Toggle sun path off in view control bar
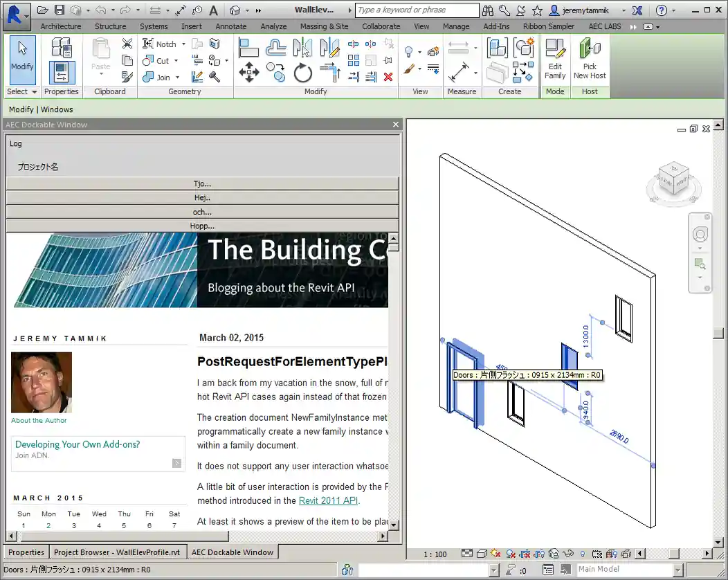The image size is (728, 580). pyautogui.click(x=495, y=554)
